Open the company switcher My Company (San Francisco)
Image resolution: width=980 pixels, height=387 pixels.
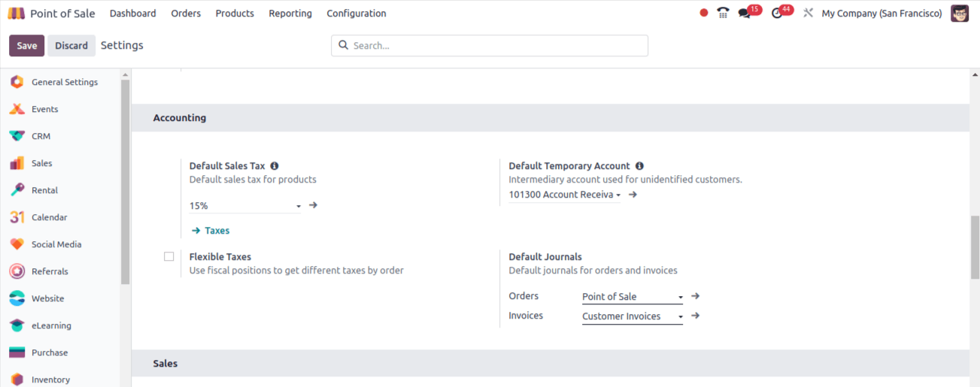[881, 14]
